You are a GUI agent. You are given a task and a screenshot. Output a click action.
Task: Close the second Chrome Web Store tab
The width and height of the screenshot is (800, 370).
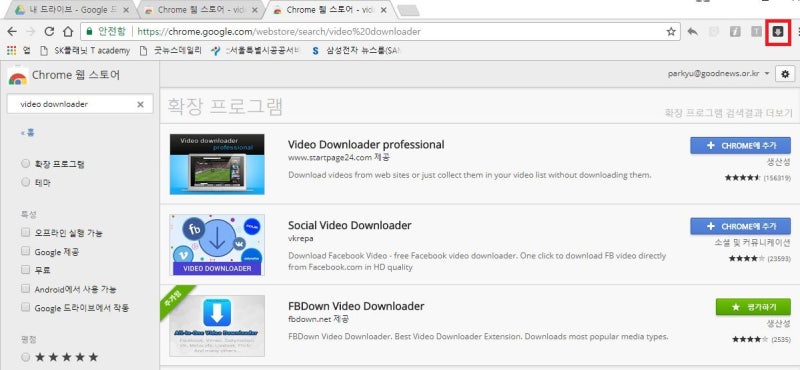(254, 10)
